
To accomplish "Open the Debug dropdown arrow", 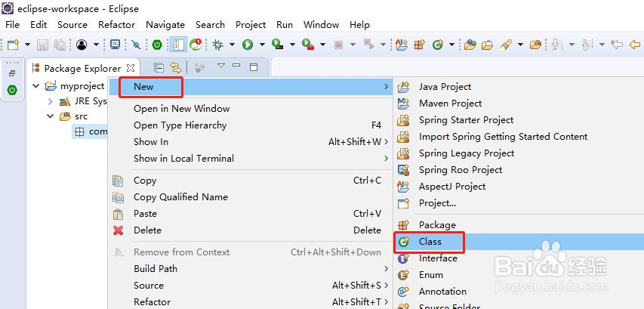I will pos(232,45).
